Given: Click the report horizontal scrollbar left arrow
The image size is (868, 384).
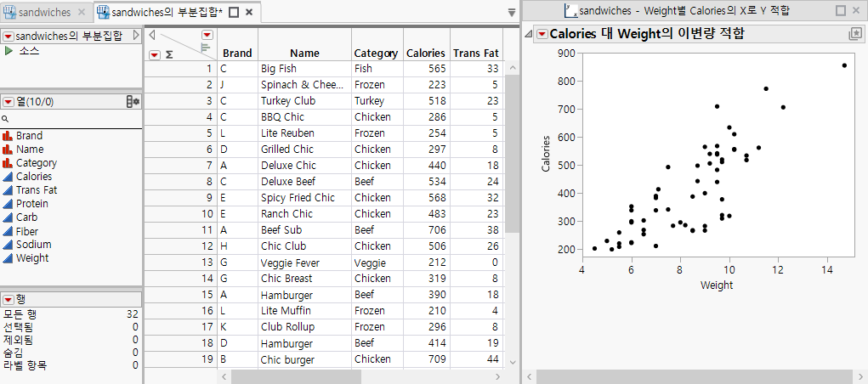Looking at the screenshot, I should tap(530, 377).
